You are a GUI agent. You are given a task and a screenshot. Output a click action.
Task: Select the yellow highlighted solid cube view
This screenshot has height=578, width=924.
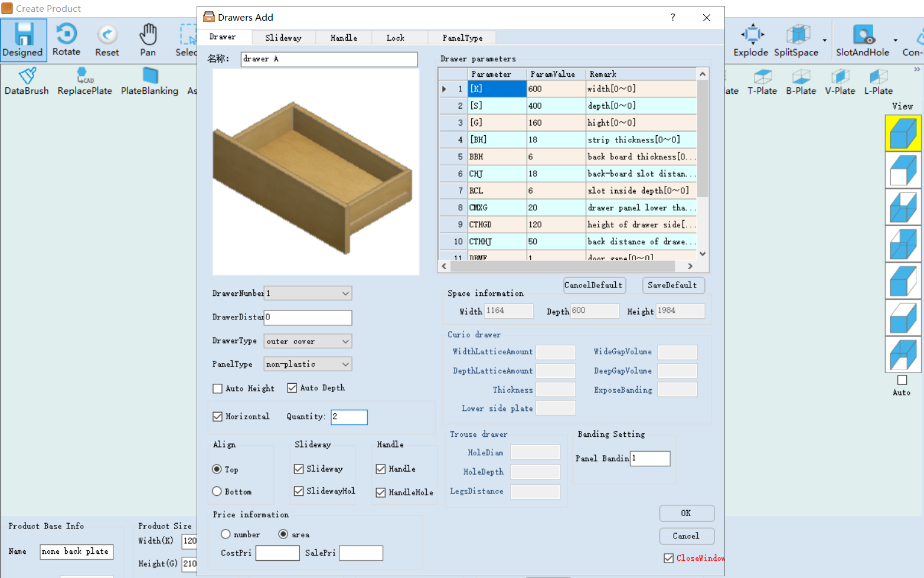click(x=903, y=133)
